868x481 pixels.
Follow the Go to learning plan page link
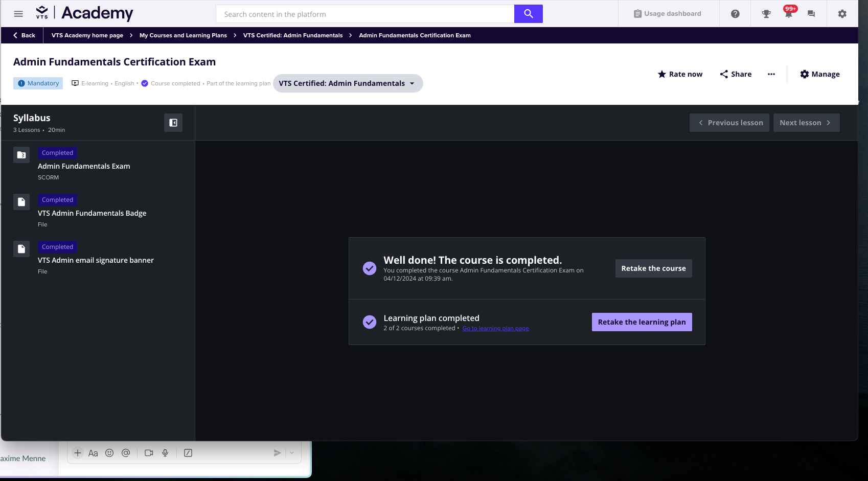pos(495,328)
